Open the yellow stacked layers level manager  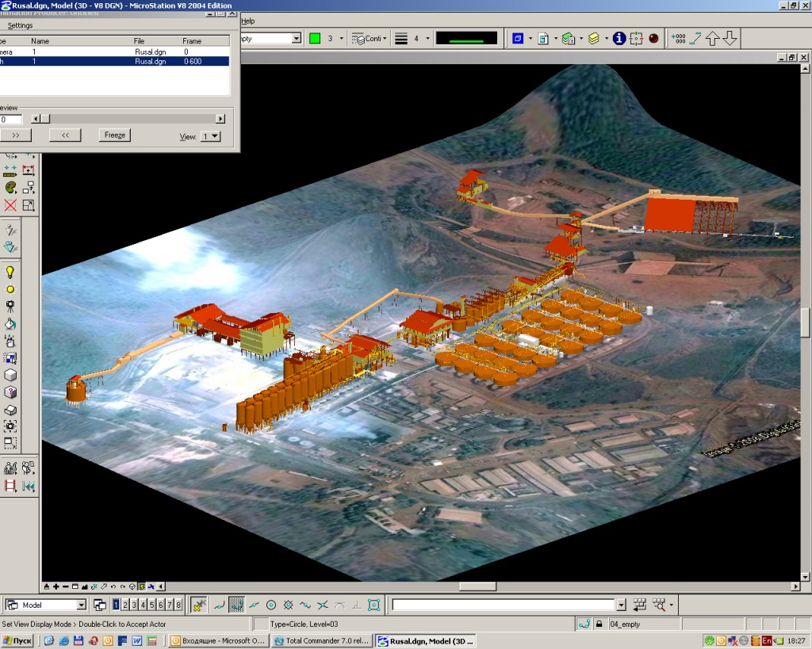[x=593, y=38]
